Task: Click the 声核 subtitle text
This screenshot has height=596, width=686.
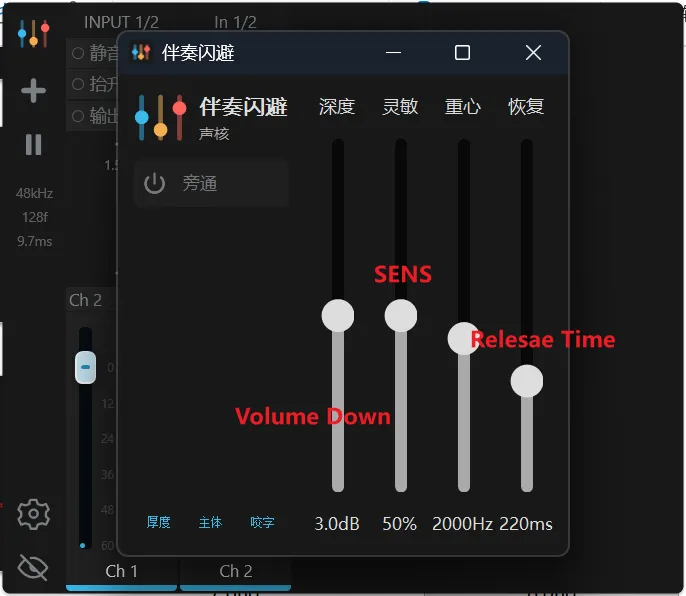Action: (214, 133)
